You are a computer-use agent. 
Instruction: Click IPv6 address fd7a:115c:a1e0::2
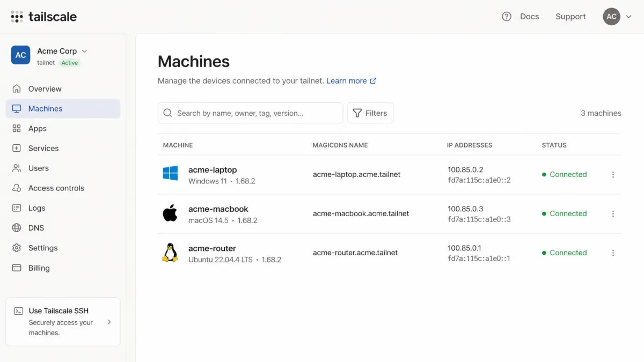tap(479, 180)
